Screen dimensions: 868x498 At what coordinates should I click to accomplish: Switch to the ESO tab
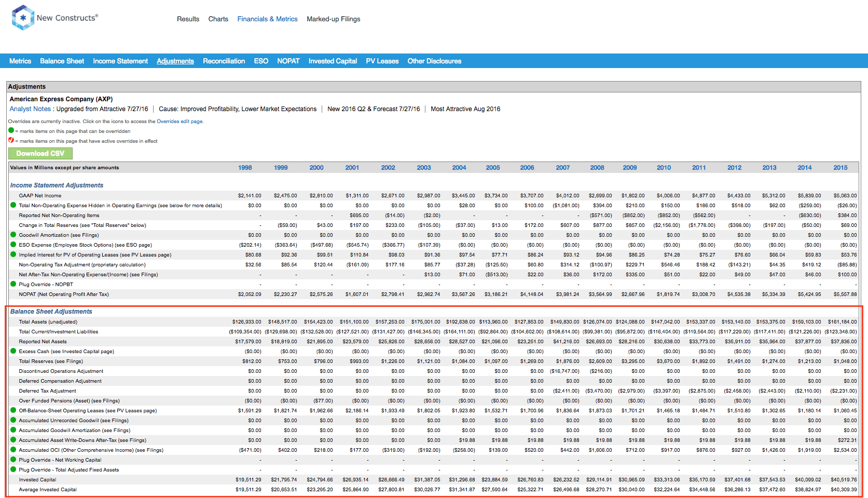(x=261, y=61)
